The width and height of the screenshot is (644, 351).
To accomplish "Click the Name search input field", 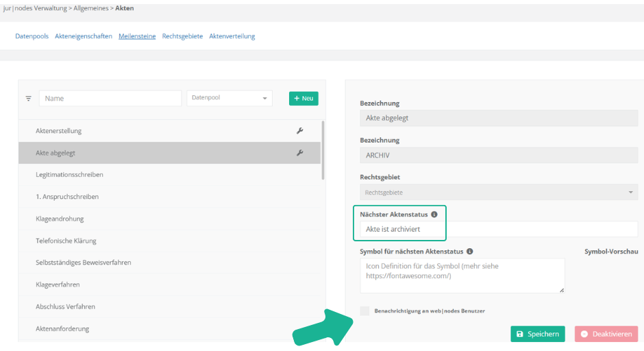I will [x=110, y=99].
